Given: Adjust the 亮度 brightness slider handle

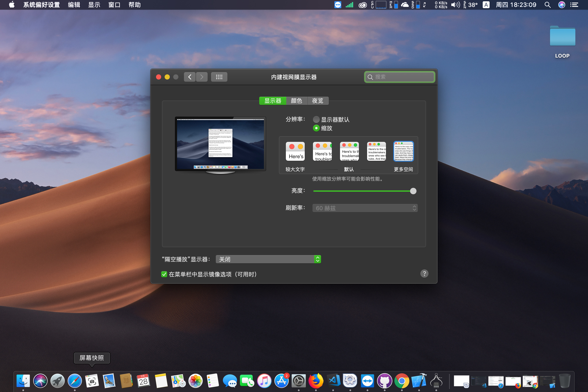Looking at the screenshot, I should pyautogui.click(x=413, y=191).
